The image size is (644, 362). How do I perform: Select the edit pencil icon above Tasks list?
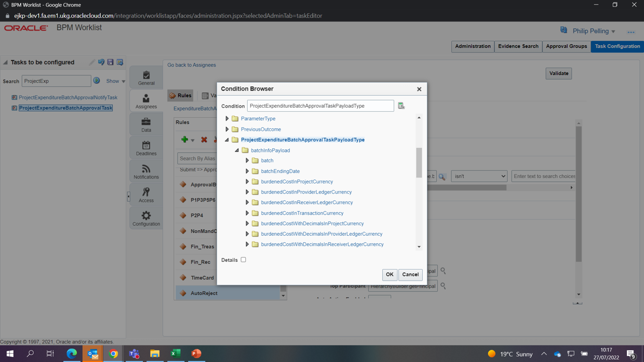[x=92, y=62]
